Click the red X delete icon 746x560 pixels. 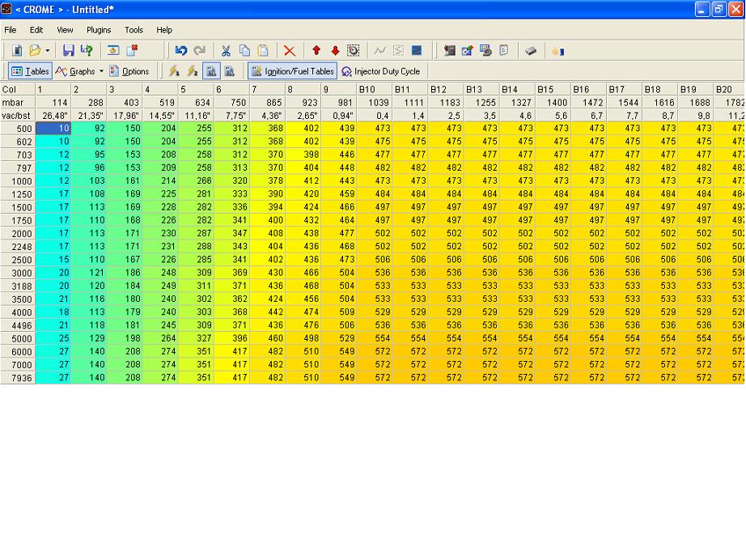pyautogui.click(x=289, y=50)
